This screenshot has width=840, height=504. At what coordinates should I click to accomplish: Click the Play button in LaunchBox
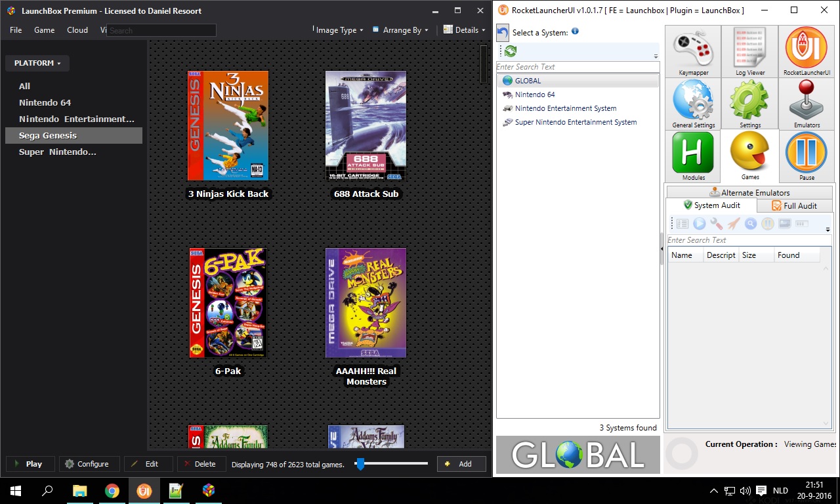(x=30, y=464)
